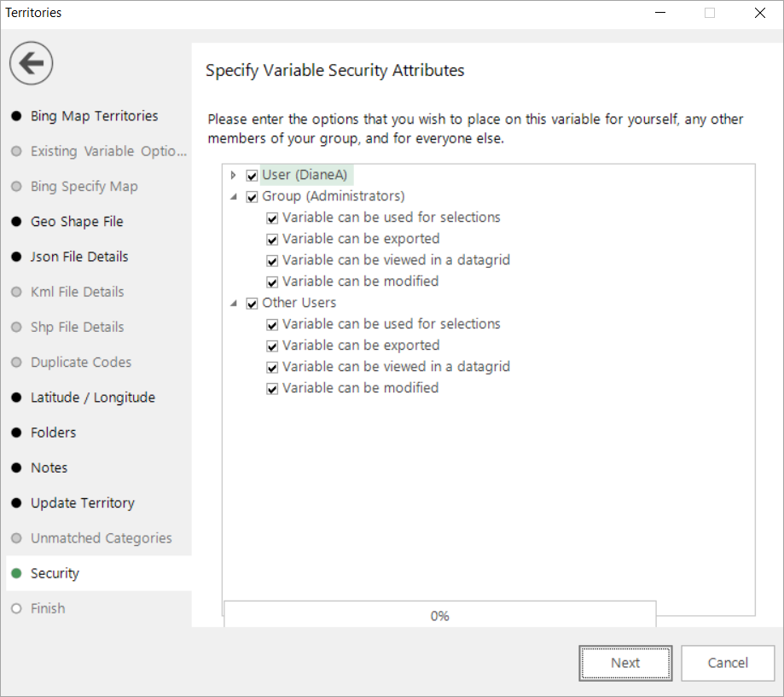Select the Other Users tree label
The height and width of the screenshot is (697, 784).
pos(299,303)
